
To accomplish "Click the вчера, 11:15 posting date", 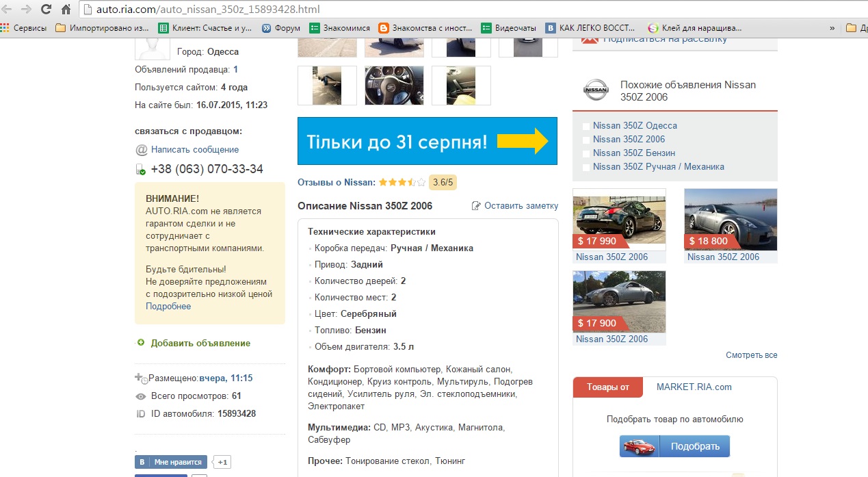I will pyautogui.click(x=226, y=378).
